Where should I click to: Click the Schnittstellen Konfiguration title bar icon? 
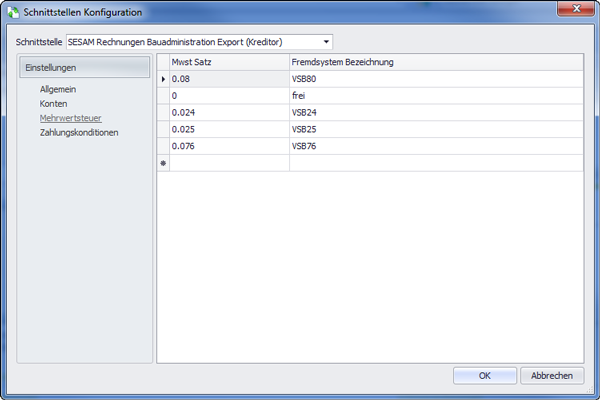(x=13, y=12)
